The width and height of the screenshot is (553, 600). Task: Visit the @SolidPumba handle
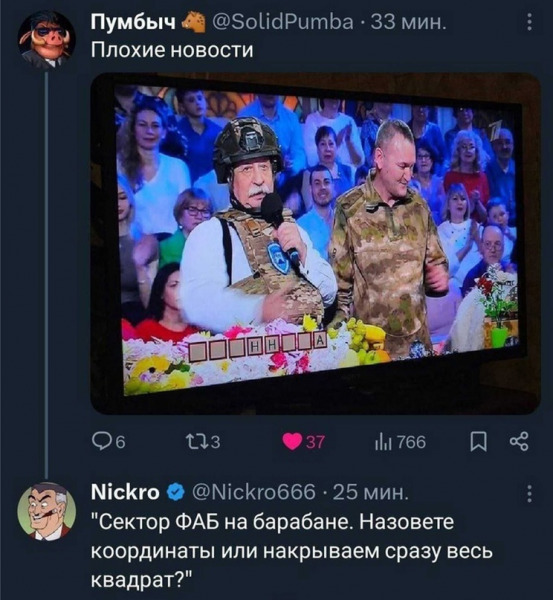tap(282, 22)
